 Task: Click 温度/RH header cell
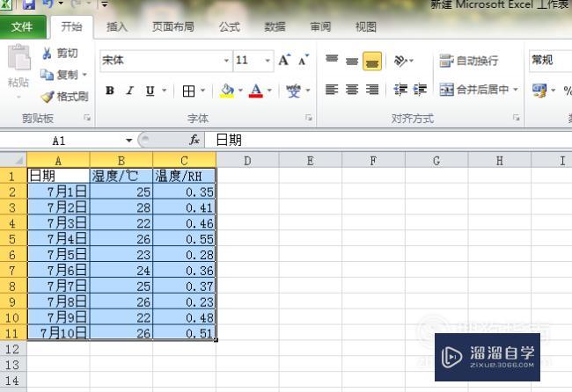click(x=184, y=176)
